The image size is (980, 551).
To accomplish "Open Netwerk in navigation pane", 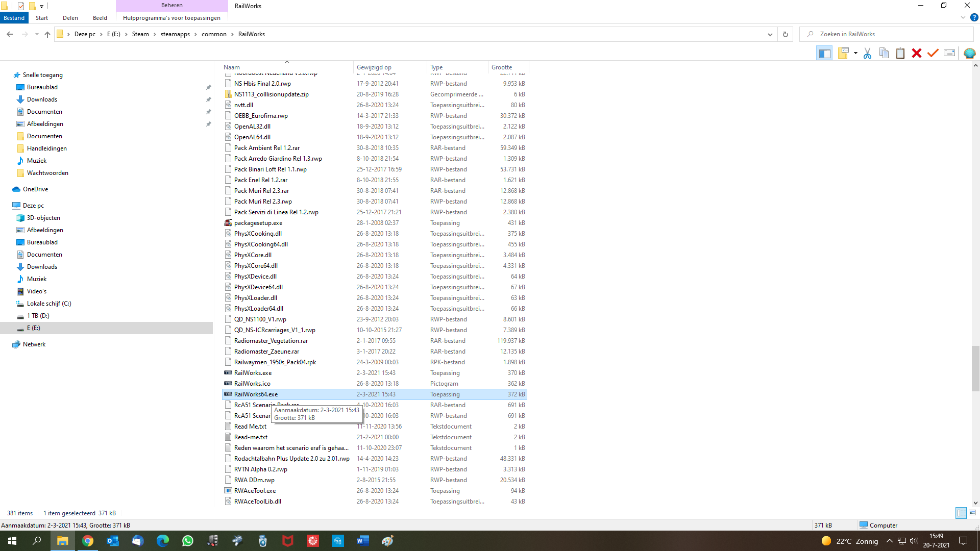I will tap(34, 344).
